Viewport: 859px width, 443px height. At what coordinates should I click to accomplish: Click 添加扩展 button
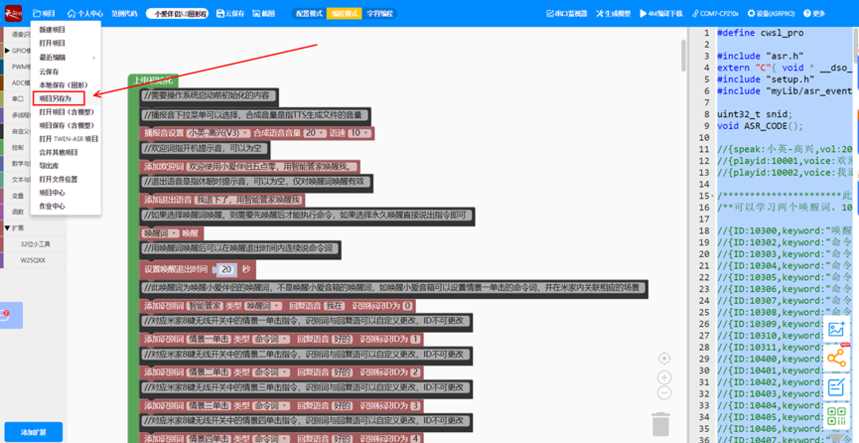[x=33, y=432]
